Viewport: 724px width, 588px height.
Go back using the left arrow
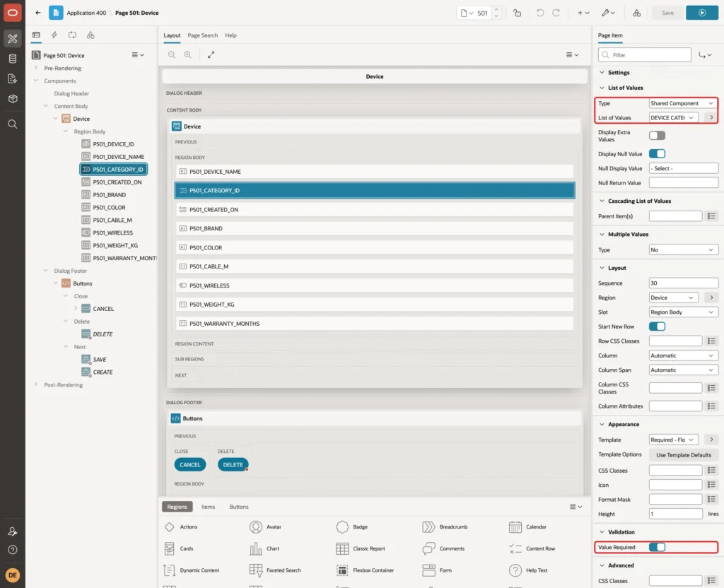38,13
